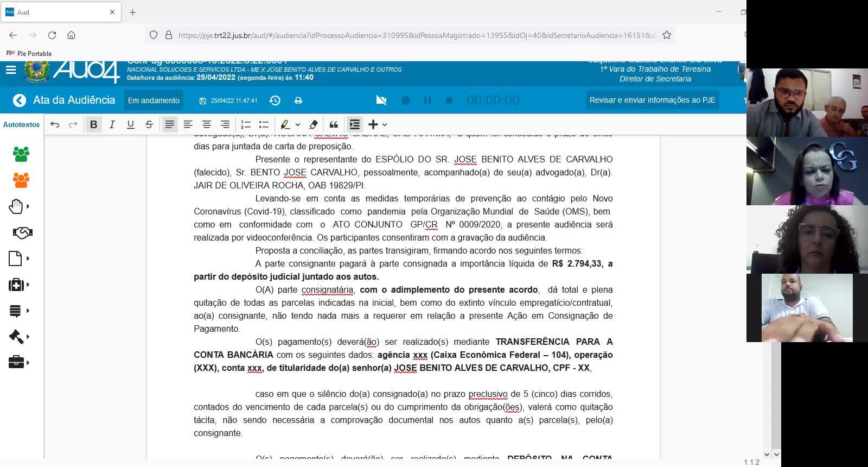Go to the browser home page

[x=71, y=35]
